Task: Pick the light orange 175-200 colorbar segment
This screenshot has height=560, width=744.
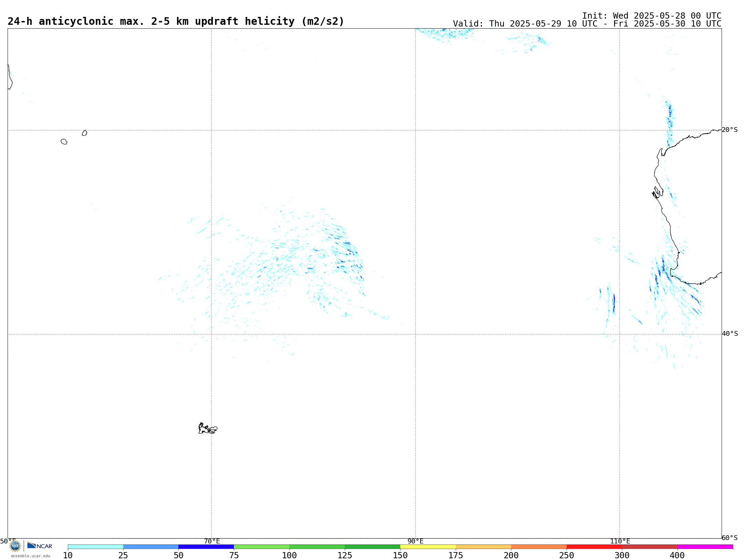Action: pos(484,547)
